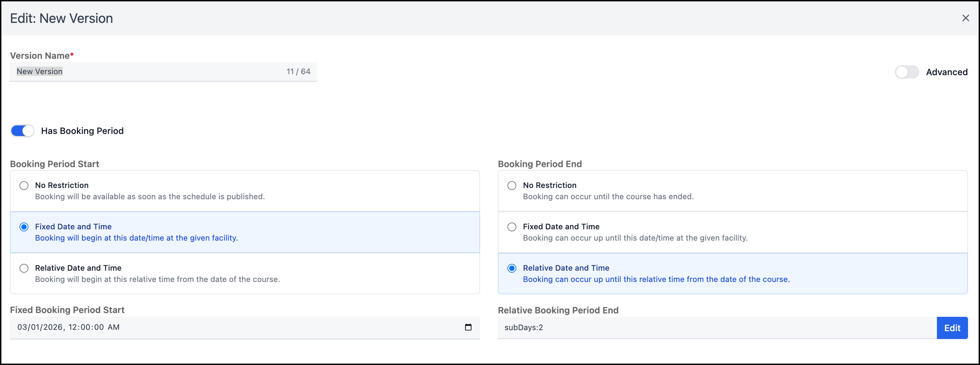Choose Fixed Date and Time for period start

(24, 227)
